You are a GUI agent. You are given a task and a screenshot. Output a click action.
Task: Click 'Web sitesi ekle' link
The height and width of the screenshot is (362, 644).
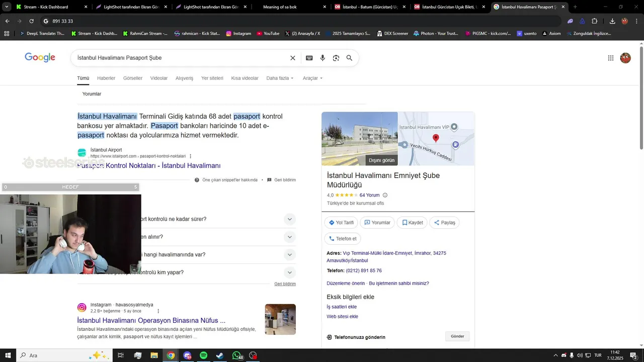pos(343,317)
